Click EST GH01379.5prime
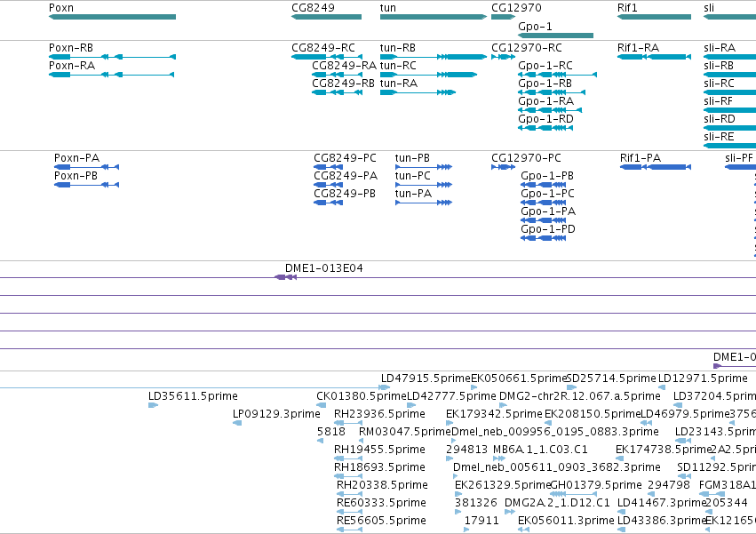The image size is (756, 534). 596,485
